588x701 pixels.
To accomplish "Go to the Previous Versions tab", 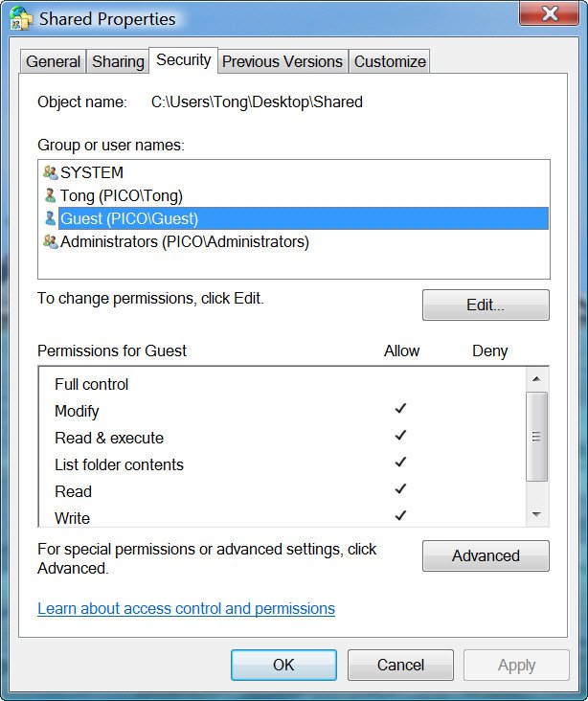I will (x=282, y=61).
